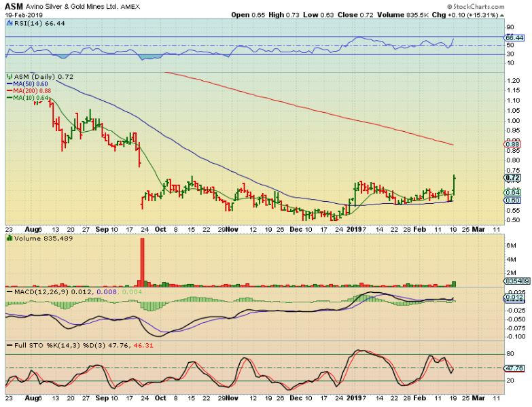This screenshot has width=532, height=407.
Task: Open the StockCharts.com copyright link
Action: (476, 6)
